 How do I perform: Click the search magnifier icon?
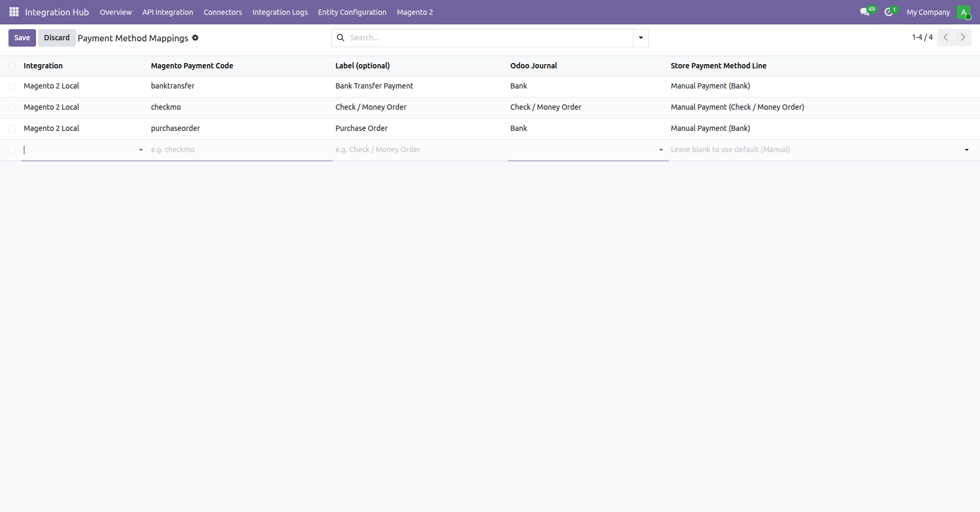341,38
